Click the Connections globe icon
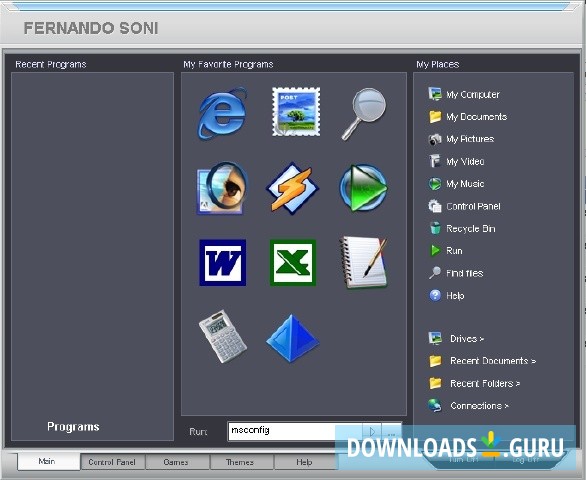This screenshot has height=480, width=586. [x=435, y=406]
